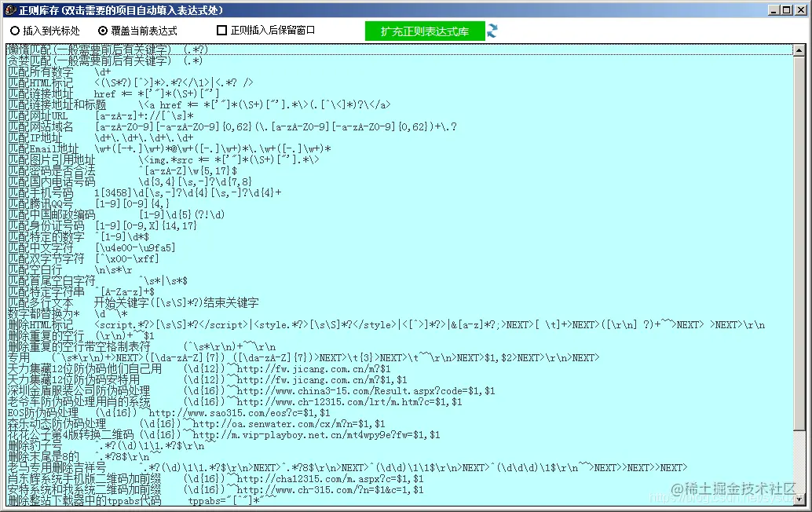The height and width of the screenshot is (512, 812).
Task: Select the 匹配链接地址 href row
Action: pos(399,93)
